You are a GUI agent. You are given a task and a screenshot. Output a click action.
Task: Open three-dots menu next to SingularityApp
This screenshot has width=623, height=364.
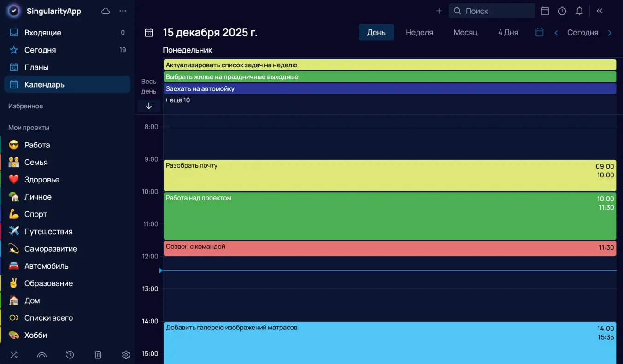(123, 11)
